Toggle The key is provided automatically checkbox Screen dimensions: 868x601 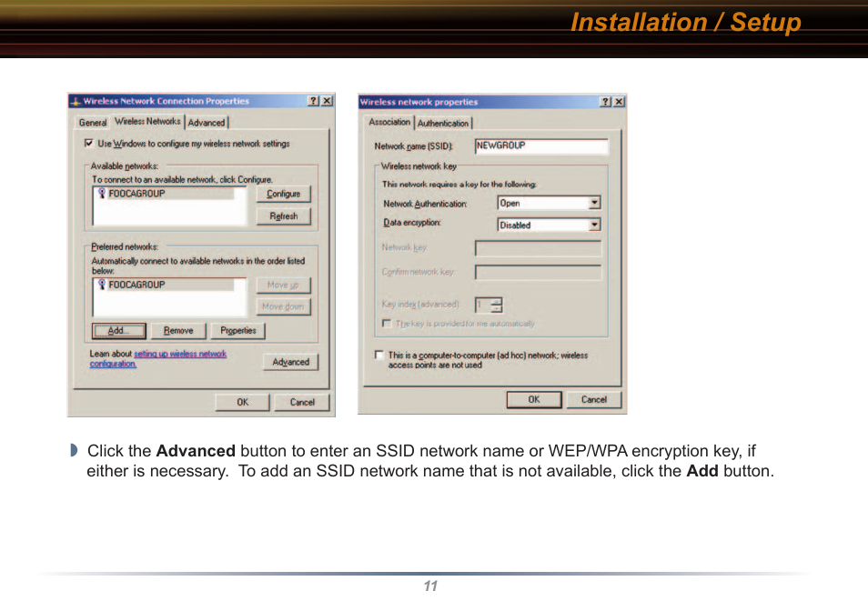tap(387, 323)
